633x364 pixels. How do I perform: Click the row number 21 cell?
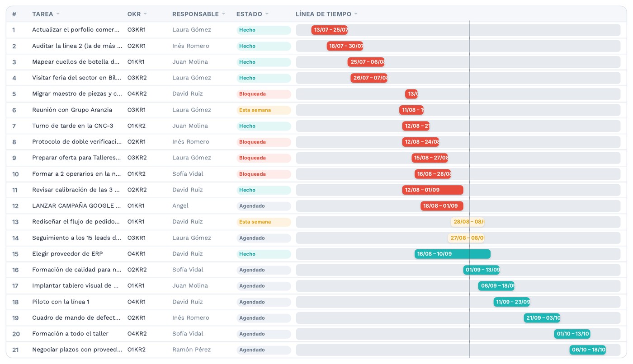point(16,350)
